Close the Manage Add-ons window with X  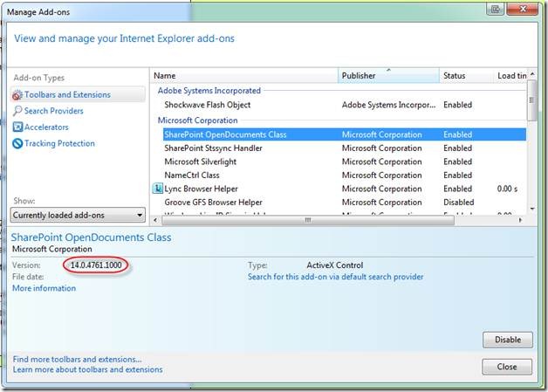(x=523, y=9)
